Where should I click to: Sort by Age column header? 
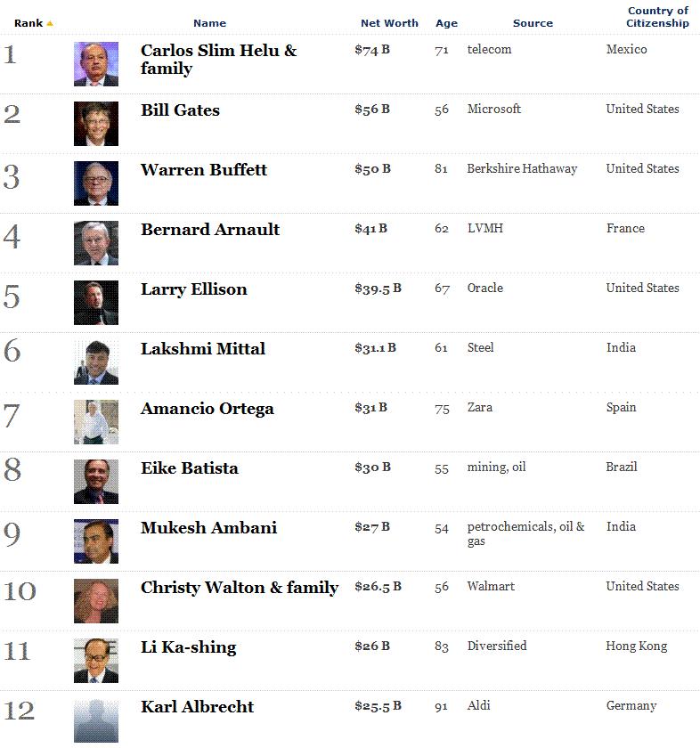point(446,23)
